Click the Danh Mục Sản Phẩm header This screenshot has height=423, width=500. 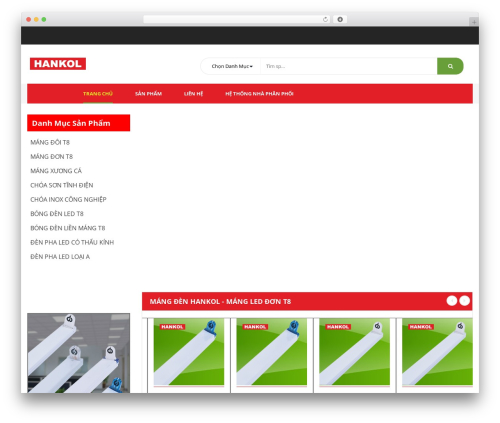(x=78, y=123)
